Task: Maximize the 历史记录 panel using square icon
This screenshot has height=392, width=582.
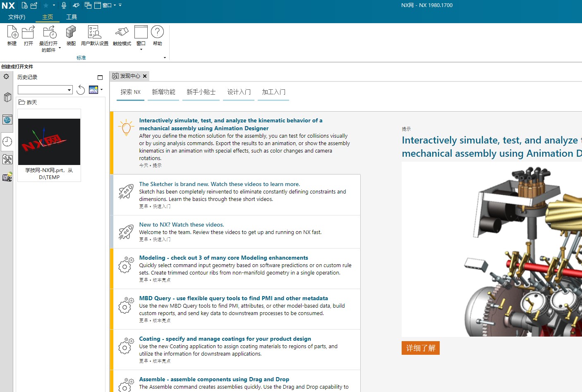Action: pos(100,77)
